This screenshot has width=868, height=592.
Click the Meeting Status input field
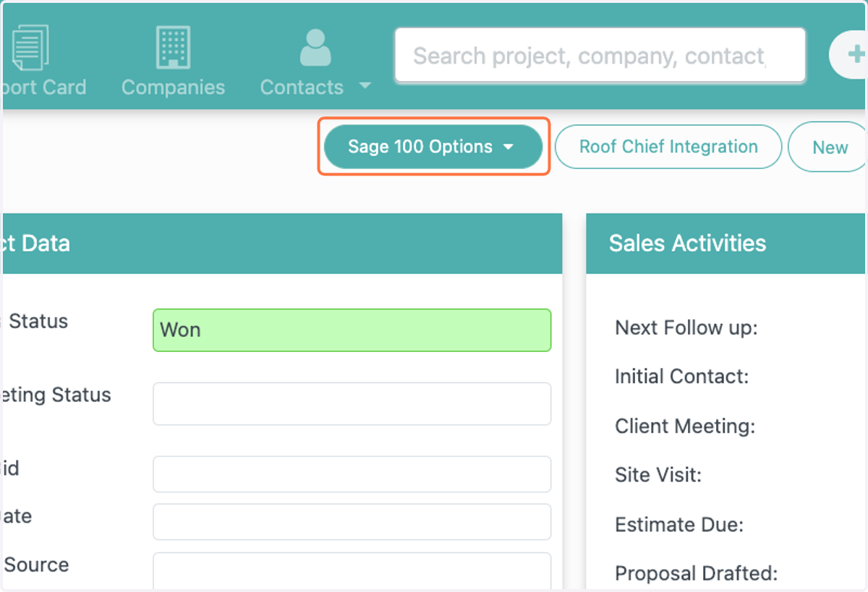click(x=352, y=404)
